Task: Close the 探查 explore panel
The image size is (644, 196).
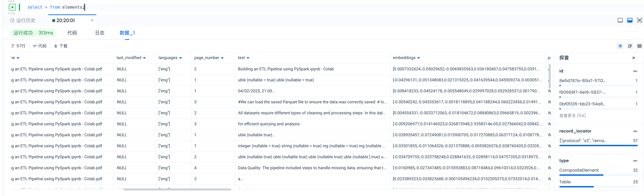Action: [634, 58]
